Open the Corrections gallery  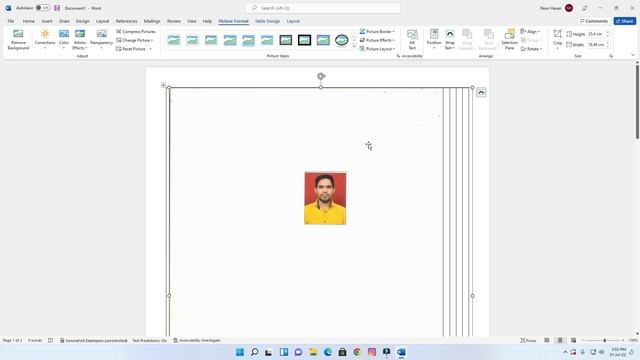(x=45, y=40)
